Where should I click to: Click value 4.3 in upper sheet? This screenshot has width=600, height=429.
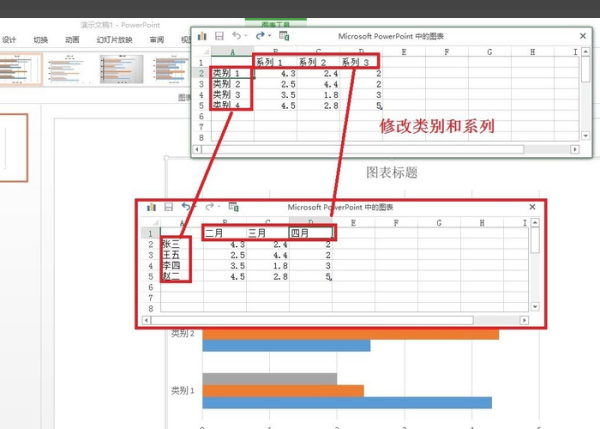point(276,73)
